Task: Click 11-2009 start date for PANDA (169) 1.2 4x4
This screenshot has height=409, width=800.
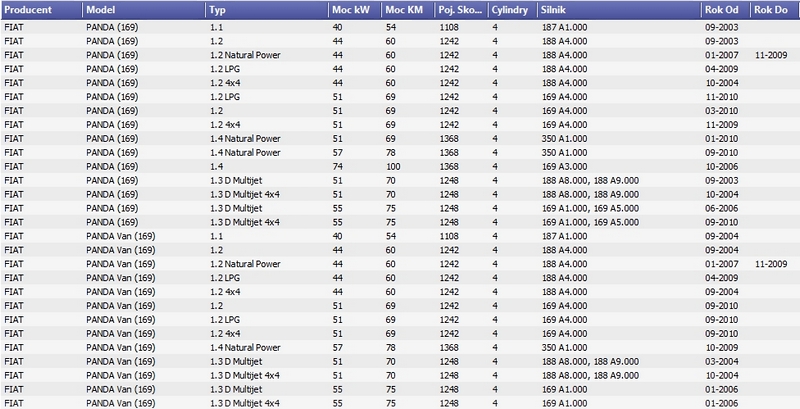Action: pyautogui.click(x=721, y=125)
